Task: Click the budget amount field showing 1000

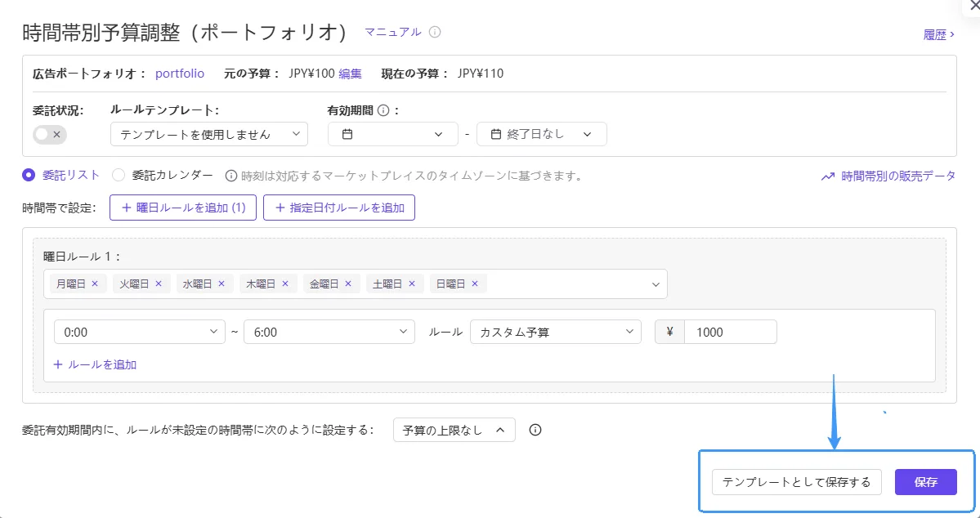Action: (x=731, y=332)
